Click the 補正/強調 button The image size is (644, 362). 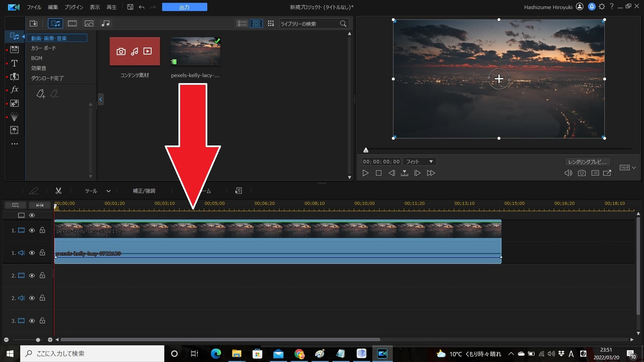point(144,191)
